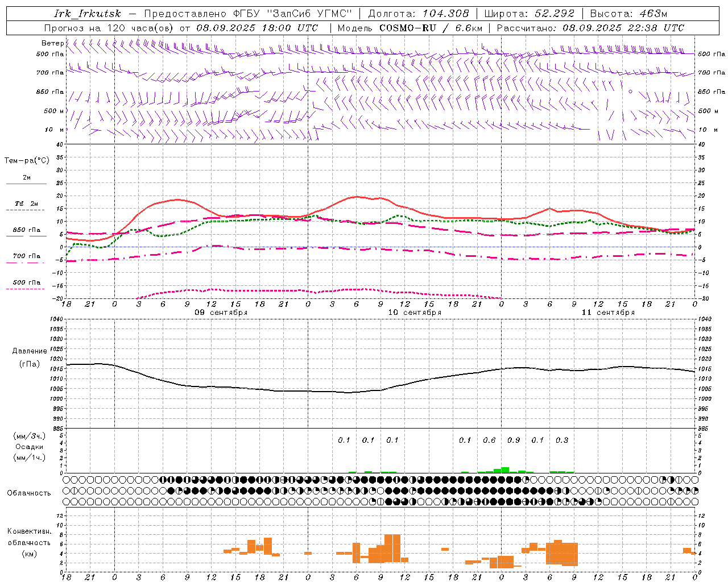Click the '500 гПа' temperature legend entry
This screenshot has width=728, height=582.
[x=27, y=282]
